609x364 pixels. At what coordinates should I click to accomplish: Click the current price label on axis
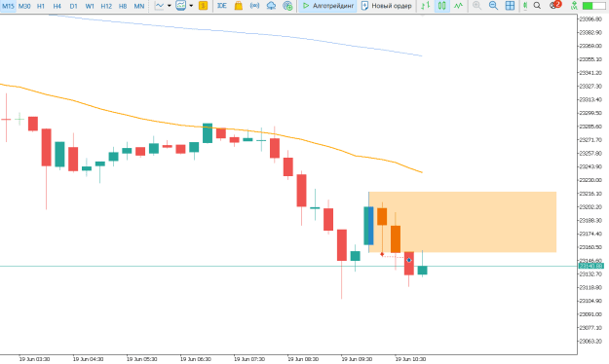pyautogui.click(x=590, y=267)
